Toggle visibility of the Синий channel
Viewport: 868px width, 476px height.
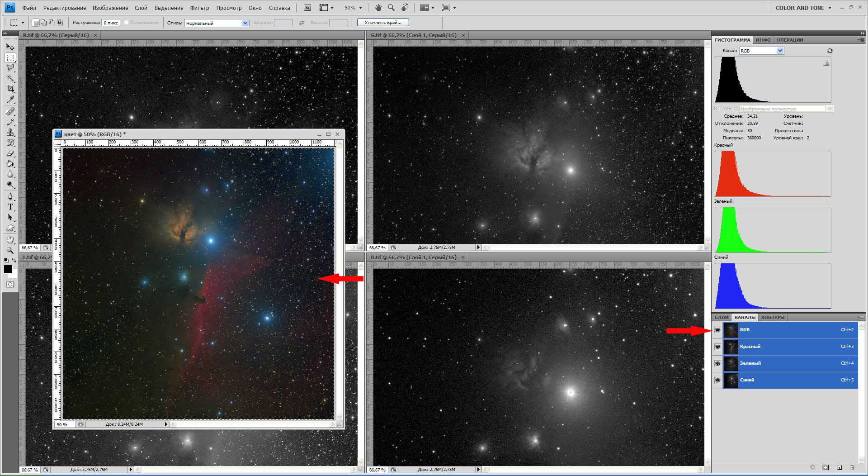[717, 380]
